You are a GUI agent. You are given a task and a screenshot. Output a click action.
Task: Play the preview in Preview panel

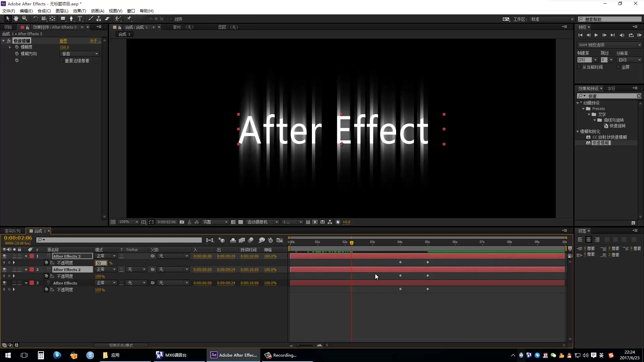coord(596,35)
